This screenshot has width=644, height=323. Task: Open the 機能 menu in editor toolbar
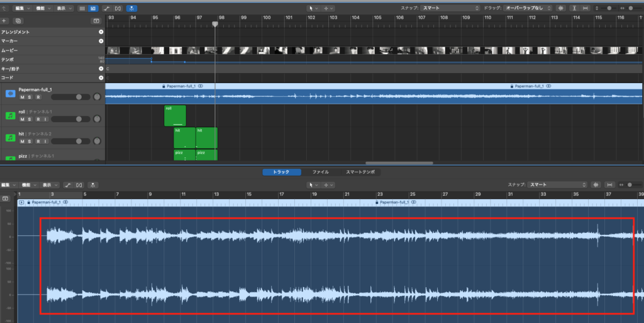click(29, 185)
